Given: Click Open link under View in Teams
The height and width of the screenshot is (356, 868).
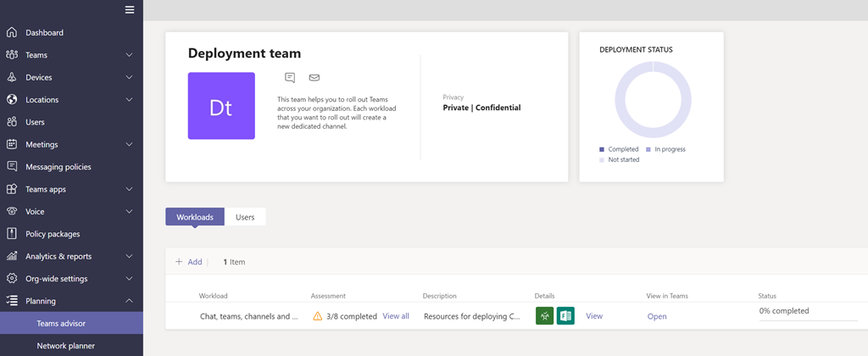Looking at the screenshot, I should [x=657, y=316].
